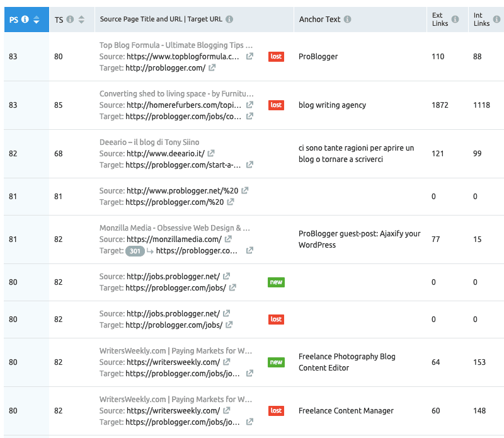This screenshot has height=438, width=504.
Task: Open problogger.net/%20 source external icon
Action: pos(244,191)
